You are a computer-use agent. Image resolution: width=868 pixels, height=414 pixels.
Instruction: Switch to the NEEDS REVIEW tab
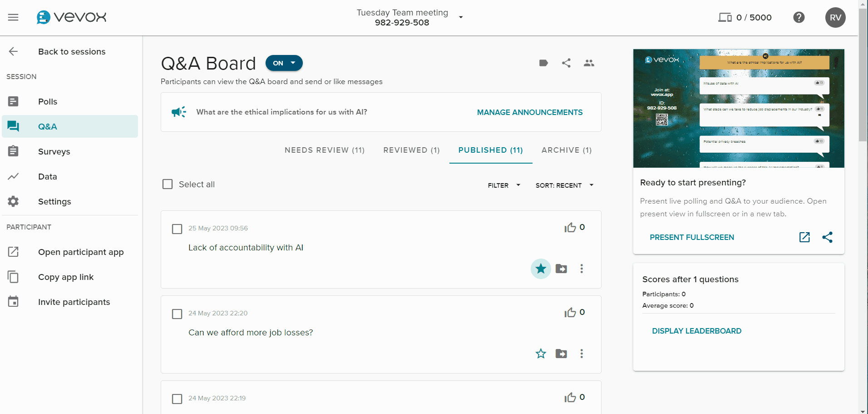click(325, 150)
